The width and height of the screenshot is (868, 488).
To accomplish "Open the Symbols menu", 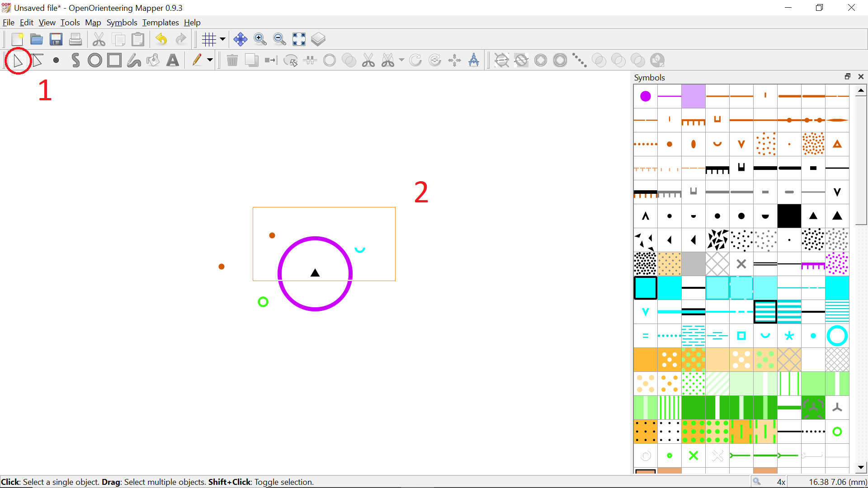I will [122, 23].
